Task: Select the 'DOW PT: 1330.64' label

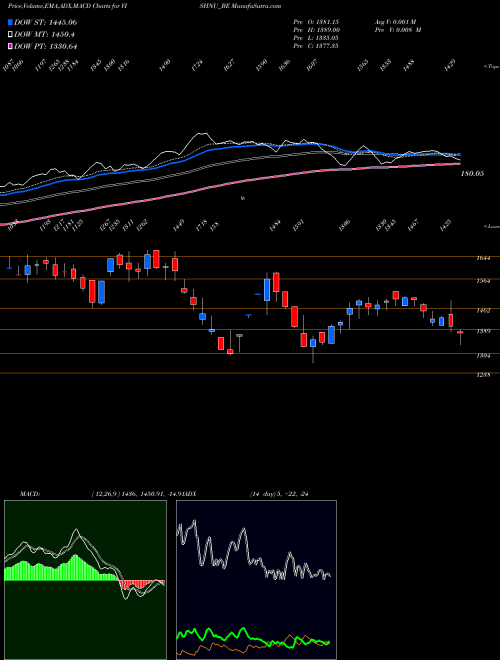Action: click(x=45, y=46)
